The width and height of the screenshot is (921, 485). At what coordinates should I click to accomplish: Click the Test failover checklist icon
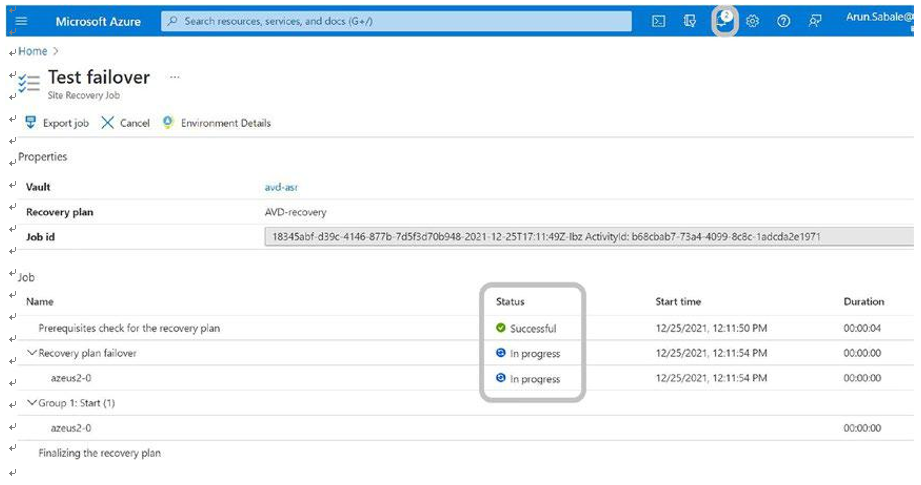tap(29, 83)
